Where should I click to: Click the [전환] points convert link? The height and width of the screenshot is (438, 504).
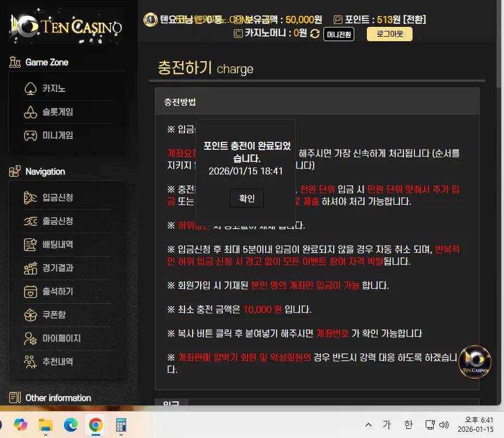coord(414,19)
